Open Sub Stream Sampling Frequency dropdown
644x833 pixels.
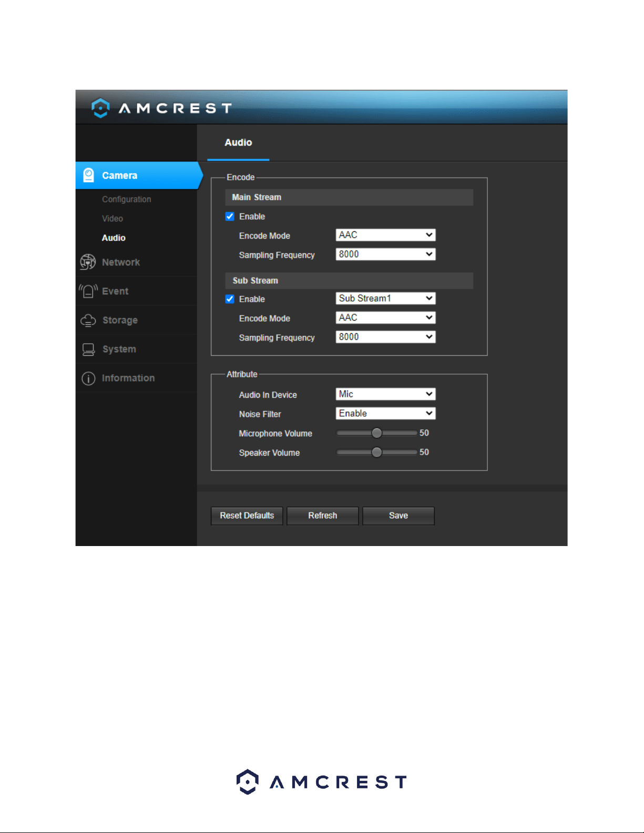[385, 337]
